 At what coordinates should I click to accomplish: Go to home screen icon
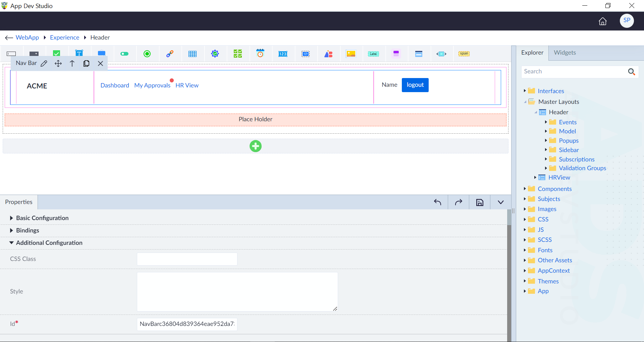(x=603, y=21)
